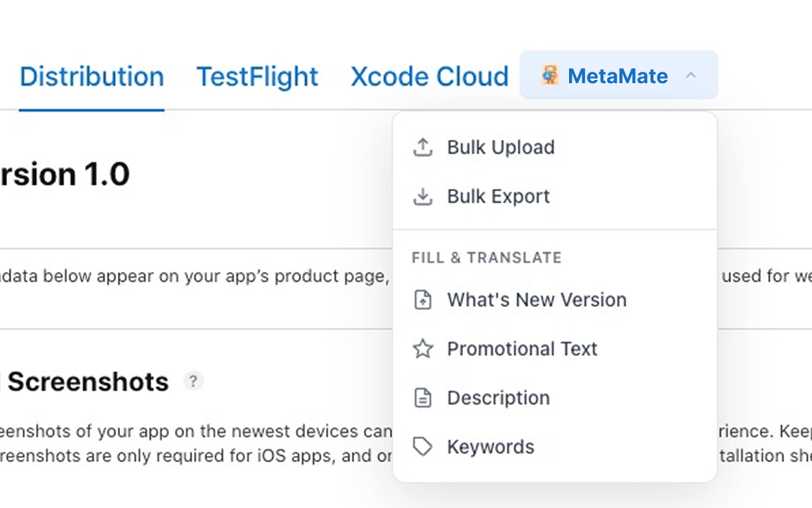Screen dimensions: 812x508
Task: Click the Keywords tag icon
Action: point(422,447)
